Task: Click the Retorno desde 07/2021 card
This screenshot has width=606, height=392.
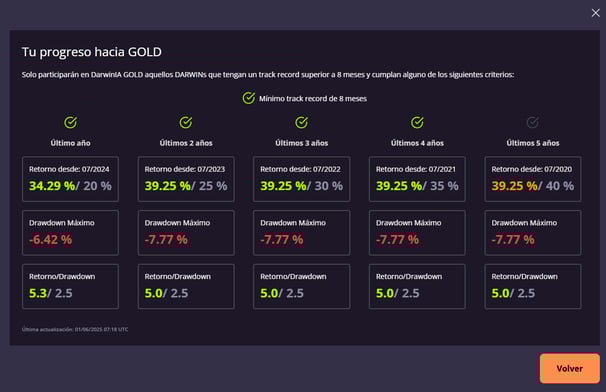Action: point(417,179)
